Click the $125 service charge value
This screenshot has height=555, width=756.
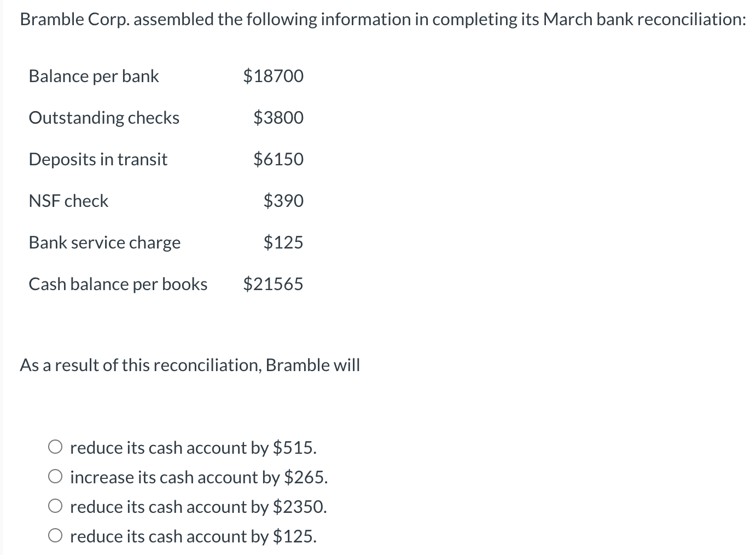click(x=284, y=243)
